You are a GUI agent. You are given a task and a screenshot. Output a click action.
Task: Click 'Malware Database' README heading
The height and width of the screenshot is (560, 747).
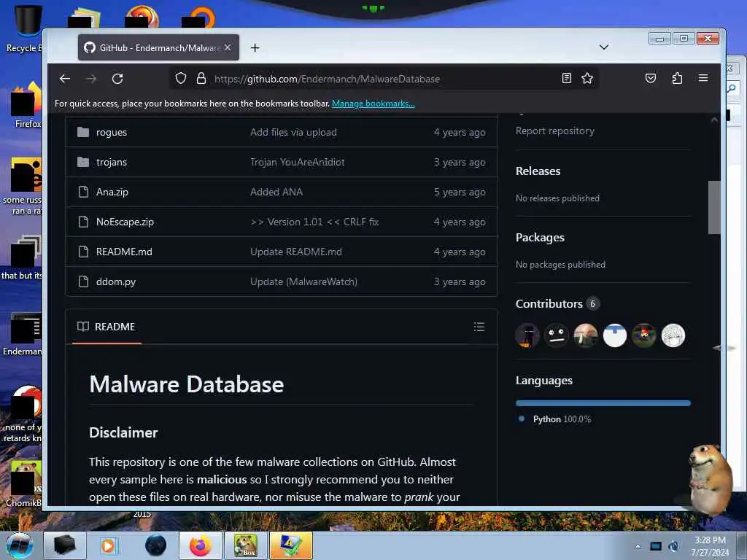(186, 385)
